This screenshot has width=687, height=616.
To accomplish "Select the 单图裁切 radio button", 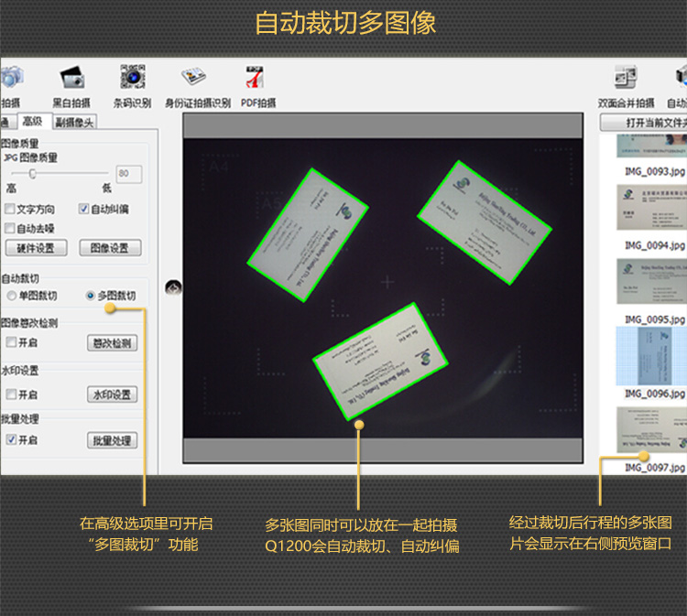I will click(x=12, y=296).
